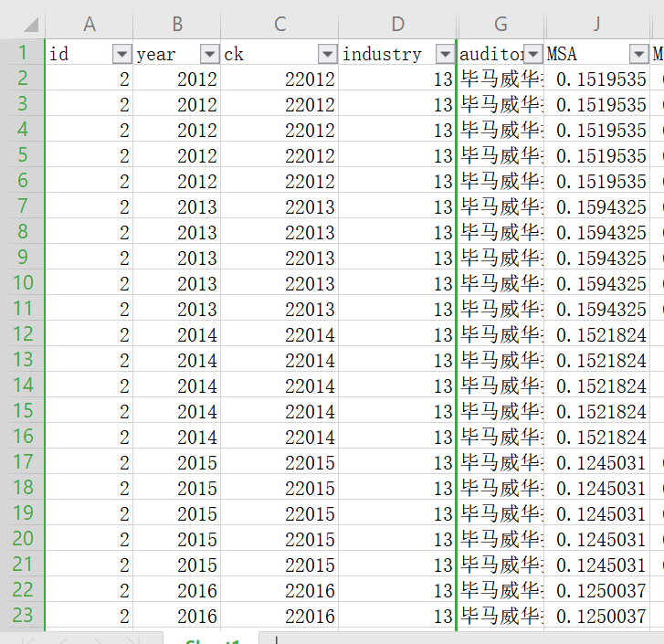Click auditor cell 毕马威华 in row 3
Viewport: 664px width, 644px height.
pos(501,104)
